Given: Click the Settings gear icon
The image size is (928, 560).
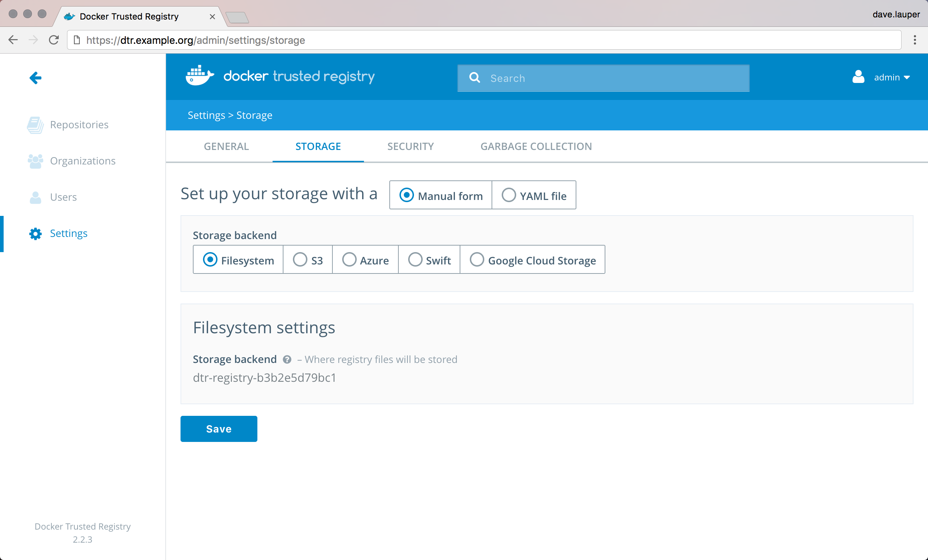Looking at the screenshot, I should pos(36,233).
